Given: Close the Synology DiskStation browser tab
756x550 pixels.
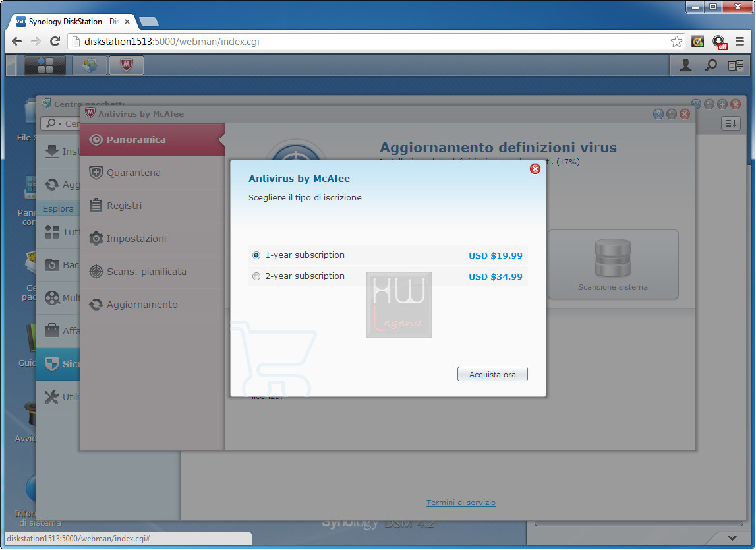Looking at the screenshot, I should [127, 22].
